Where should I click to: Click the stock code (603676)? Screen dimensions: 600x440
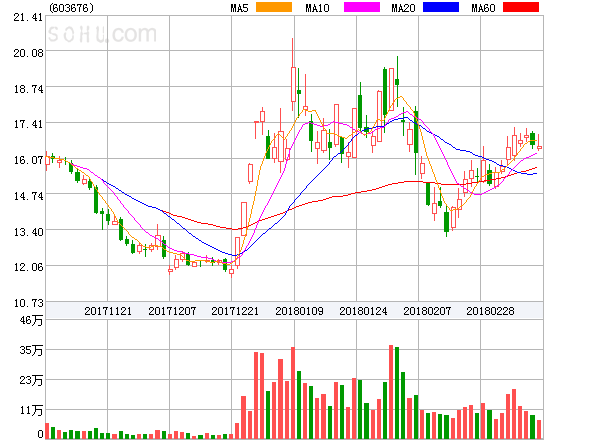71,8
